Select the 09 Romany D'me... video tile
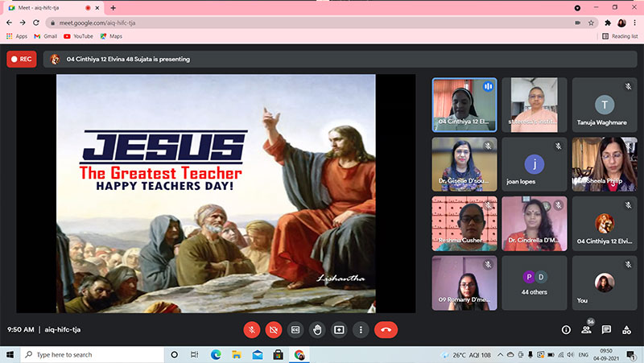 [x=464, y=283]
